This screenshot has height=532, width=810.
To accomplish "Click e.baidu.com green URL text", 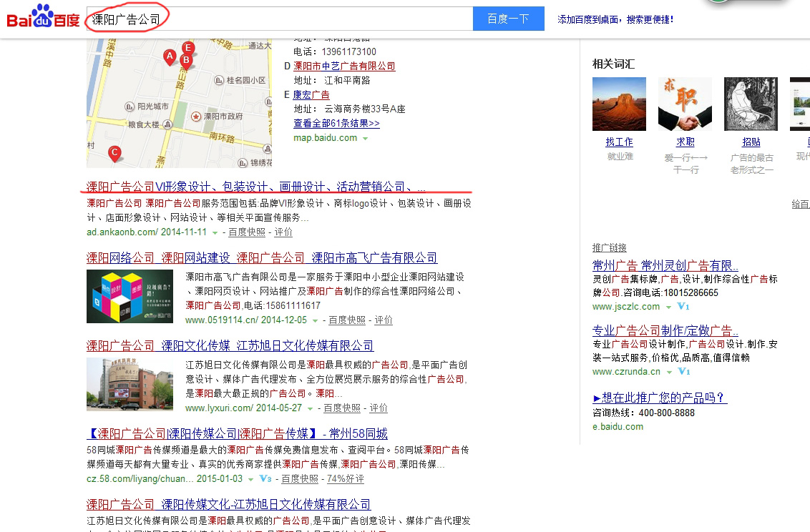I will (x=618, y=427).
